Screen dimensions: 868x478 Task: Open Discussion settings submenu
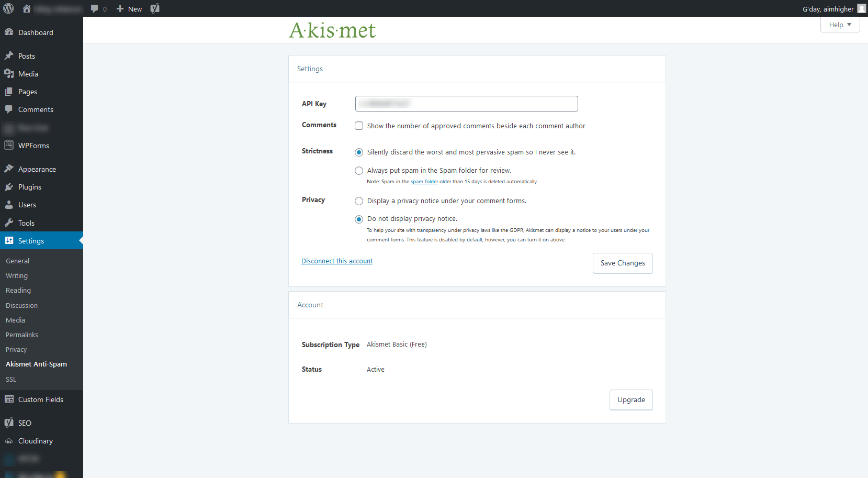(21, 305)
